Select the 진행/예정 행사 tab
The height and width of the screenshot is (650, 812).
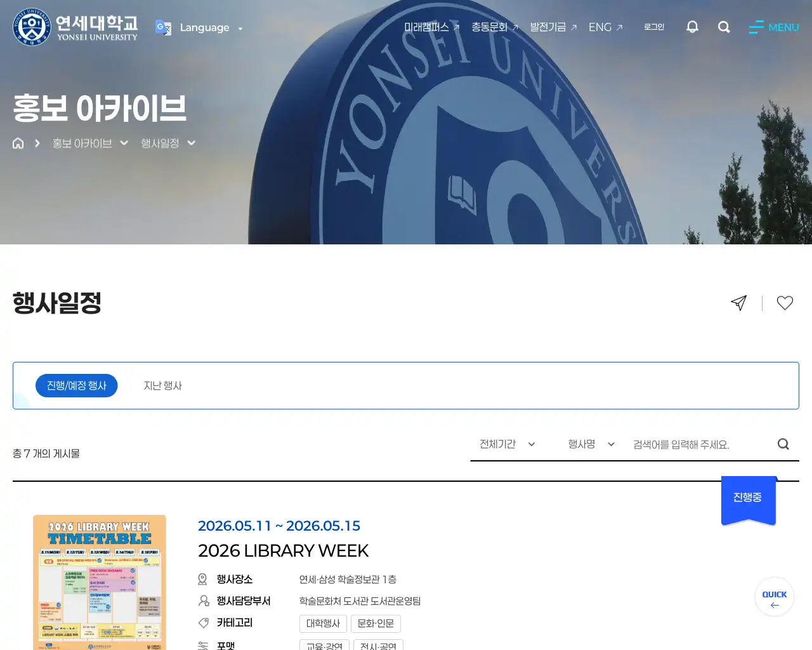[x=77, y=386]
